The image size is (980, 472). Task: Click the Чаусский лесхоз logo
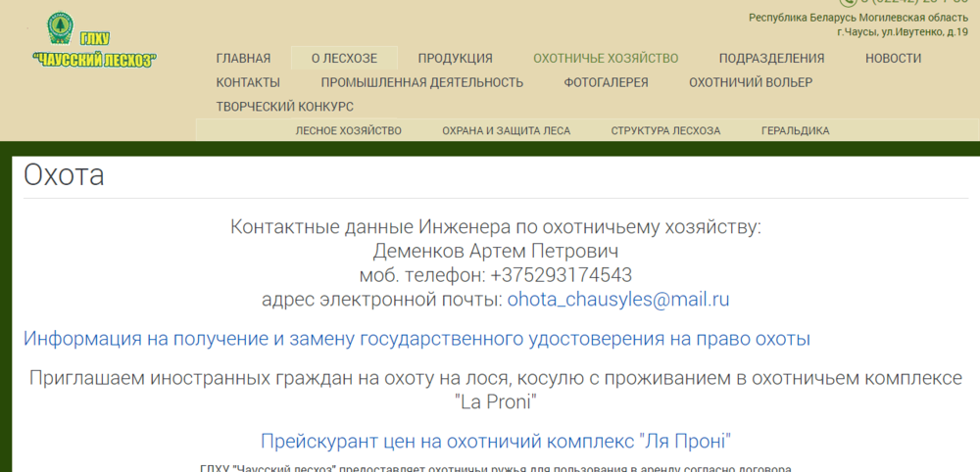[95, 41]
